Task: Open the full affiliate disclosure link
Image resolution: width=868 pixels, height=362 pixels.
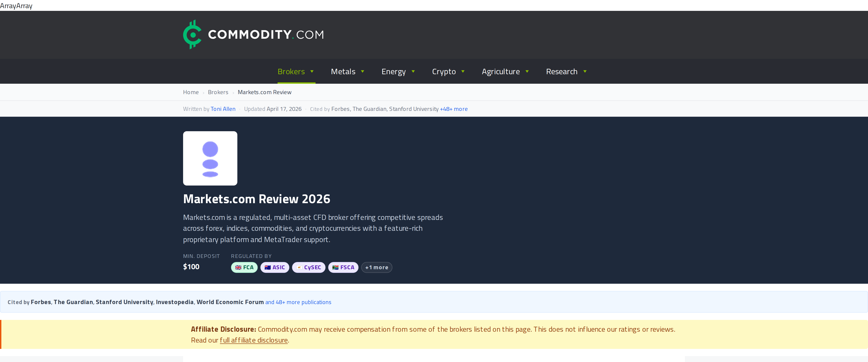Action: 254,340
